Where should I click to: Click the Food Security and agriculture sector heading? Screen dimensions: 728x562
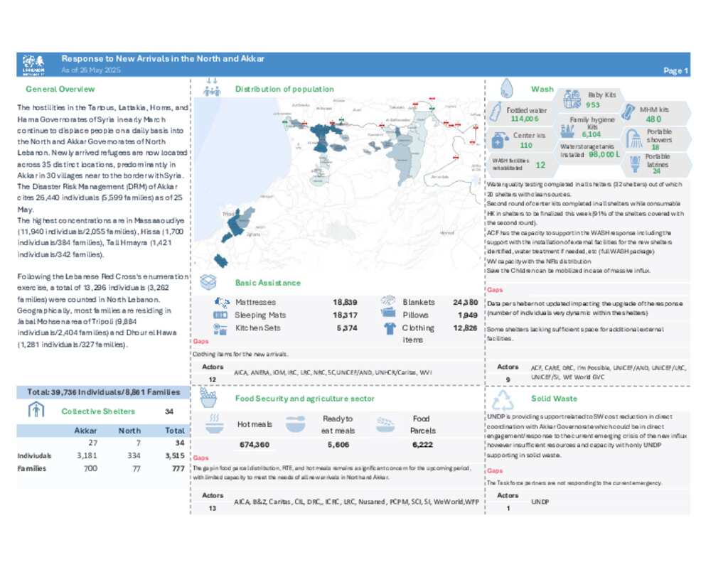(x=304, y=399)
